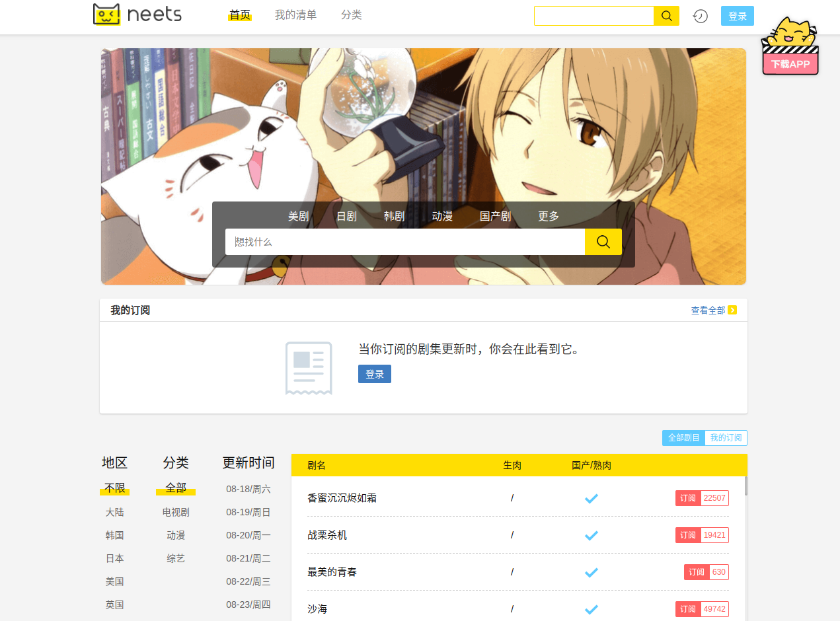
Task: Click the subscription placeholder document icon
Action: coord(309,368)
